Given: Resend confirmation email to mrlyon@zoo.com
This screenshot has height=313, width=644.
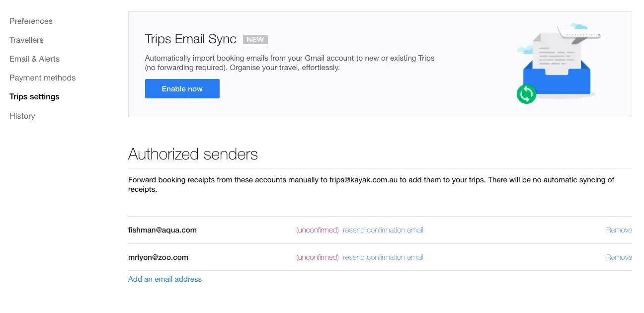Looking at the screenshot, I should tap(383, 257).
